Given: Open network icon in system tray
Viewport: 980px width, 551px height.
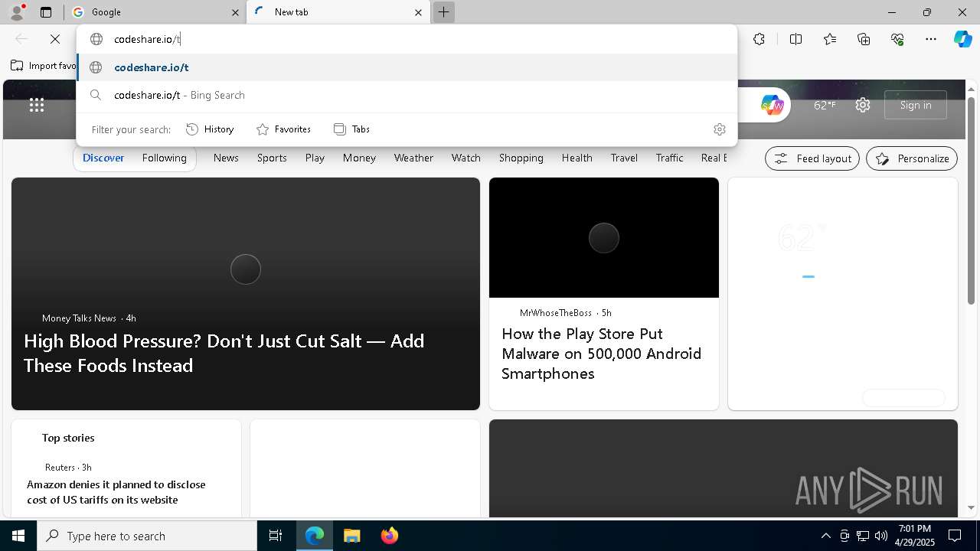Looking at the screenshot, I should [863, 536].
